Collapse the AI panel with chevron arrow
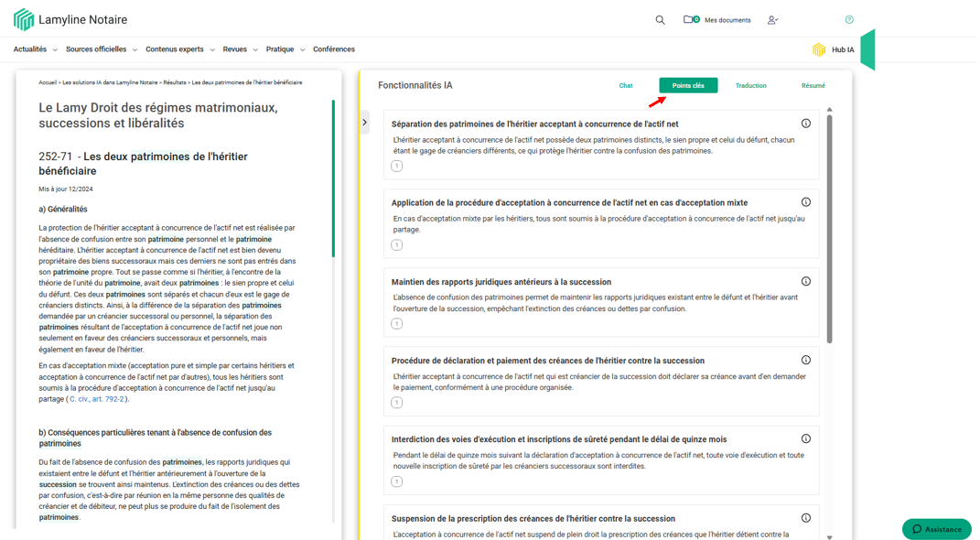The width and height of the screenshot is (980, 540). 365,123
